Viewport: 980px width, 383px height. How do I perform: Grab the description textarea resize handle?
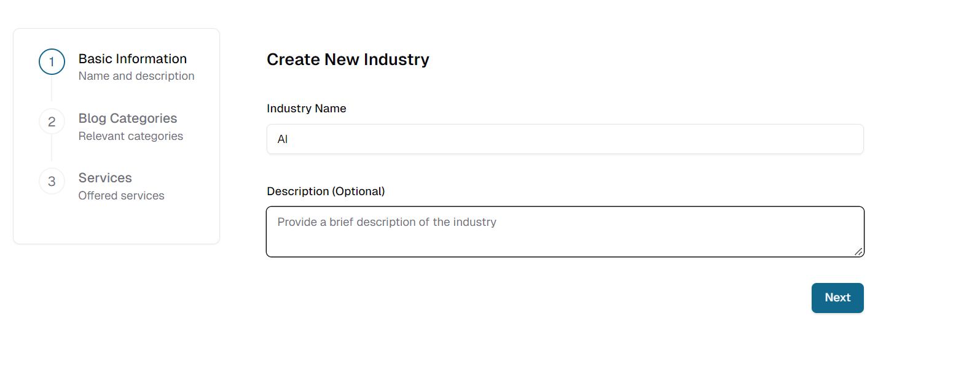pos(858,251)
